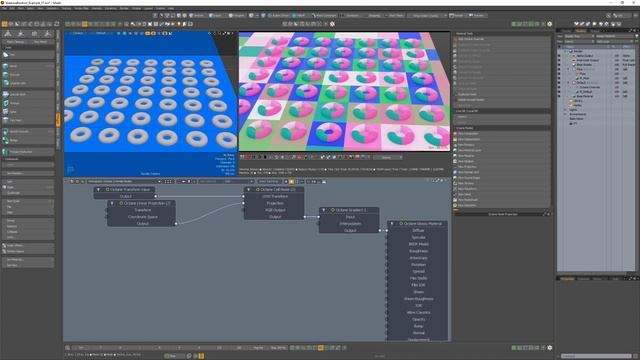Toggle visibility eye for Base Material row
Viewport: 640px width, 360px height.
point(559,96)
